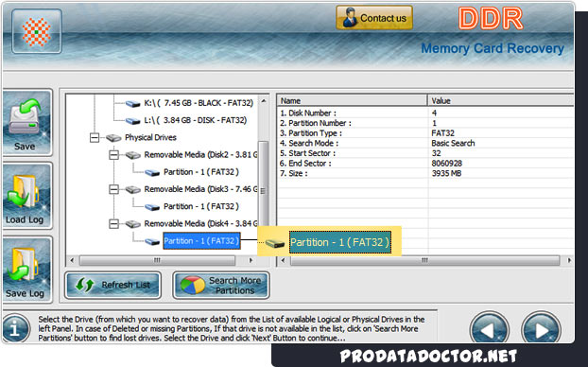Select Physical Drives tree item
Screen dimensions: 588x367
click(150, 137)
